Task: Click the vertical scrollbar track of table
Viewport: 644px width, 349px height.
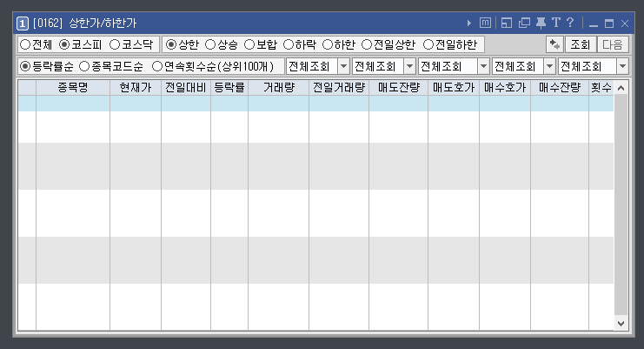Action: coord(621,205)
